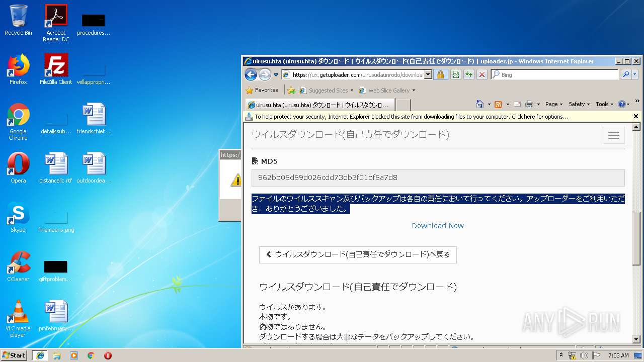Click the 7:03 AM clock
The height and width of the screenshot is (362, 644).
click(618, 355)
